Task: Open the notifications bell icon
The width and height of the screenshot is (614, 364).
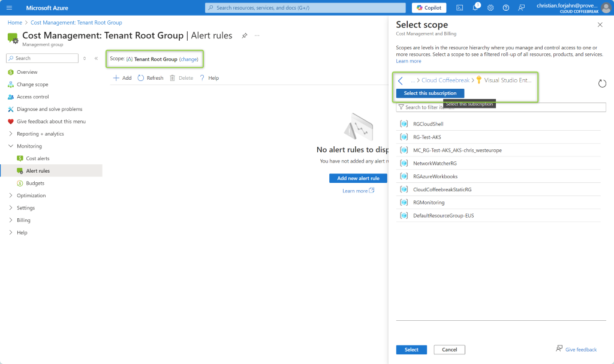Action: point(475,8)
